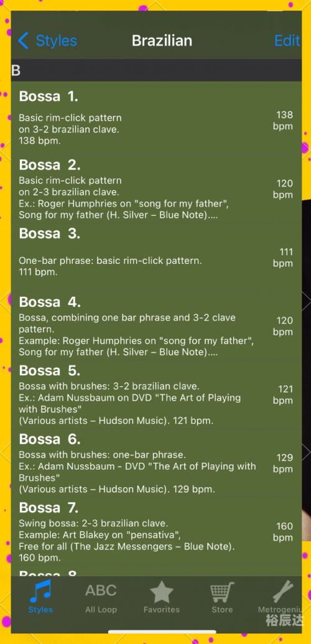
Task: Choose Bossa 3. one-bar phrase pattern
Action: pos(156,257)
